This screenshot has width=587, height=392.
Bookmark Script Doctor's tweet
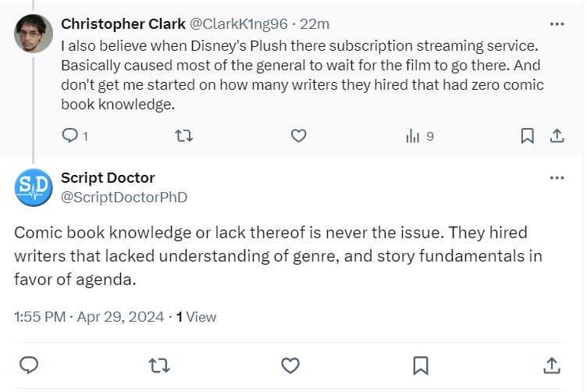coord(420,365)
